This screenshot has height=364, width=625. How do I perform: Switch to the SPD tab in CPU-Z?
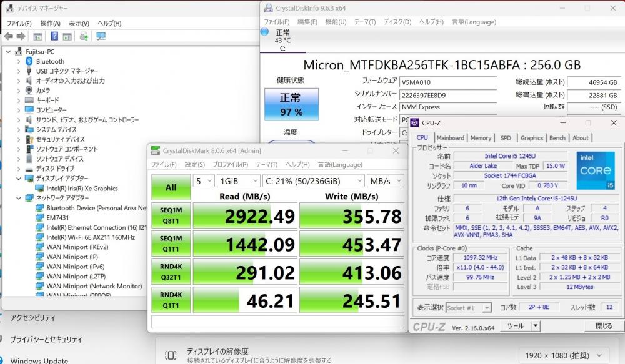(506, 138)
